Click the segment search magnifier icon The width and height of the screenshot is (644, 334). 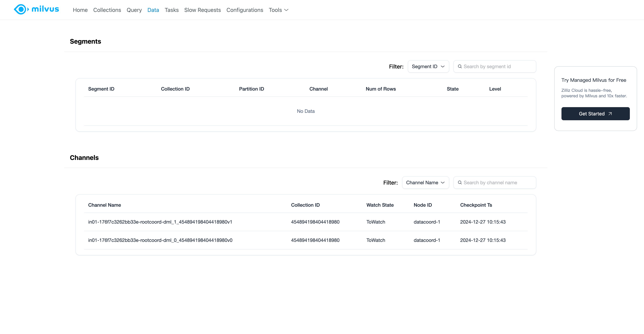pos(459,66)
